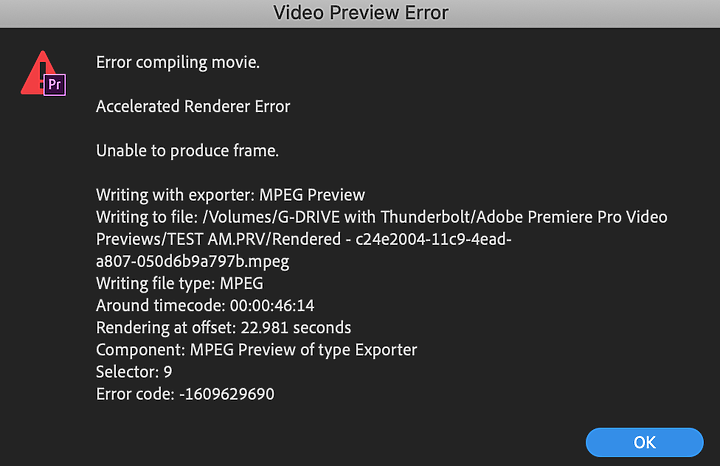Select the 'Error compiling movie.' text line
This screenshot has height=466, width=720.
pos(178,62)
